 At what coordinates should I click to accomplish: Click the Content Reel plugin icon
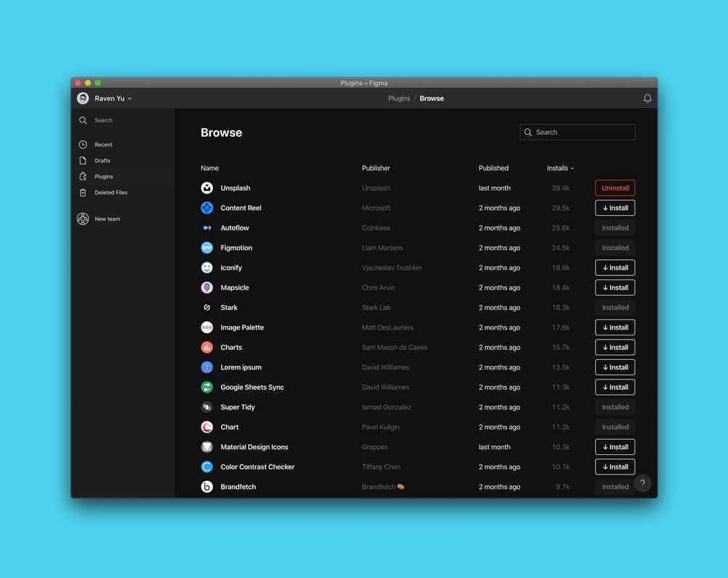[207, 208]
